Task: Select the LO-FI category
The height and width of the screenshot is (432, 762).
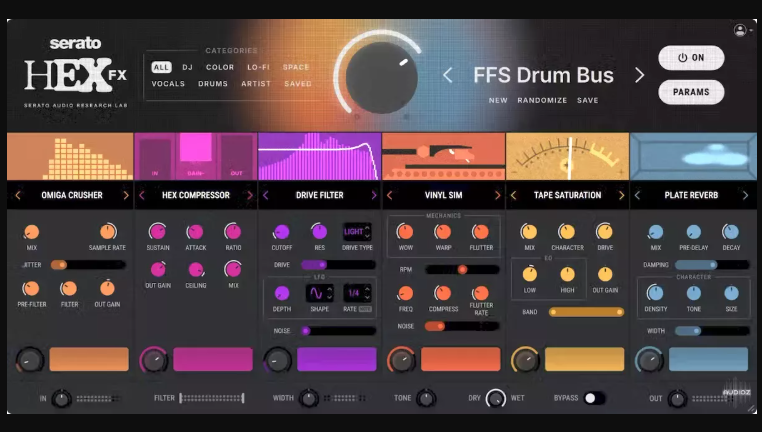Action: 258,67
